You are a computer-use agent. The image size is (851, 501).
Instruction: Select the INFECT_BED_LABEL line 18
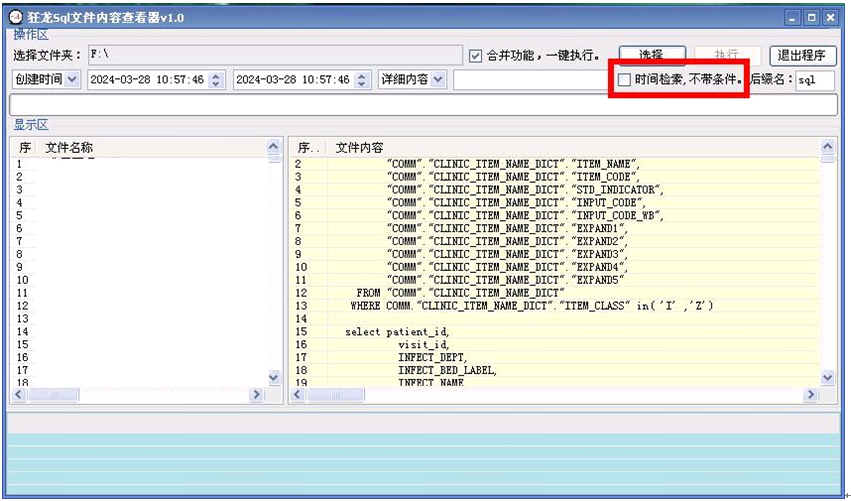(556, 370)
